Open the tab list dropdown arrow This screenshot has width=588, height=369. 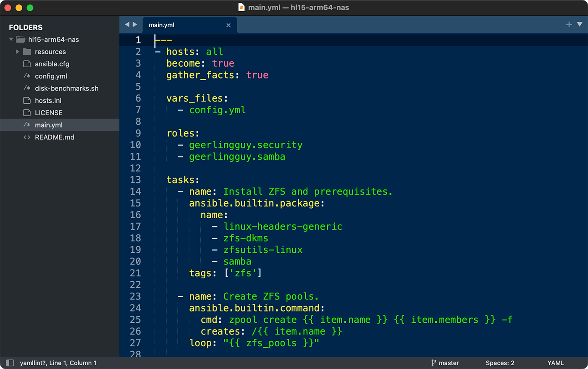click(x=580, y=24)
